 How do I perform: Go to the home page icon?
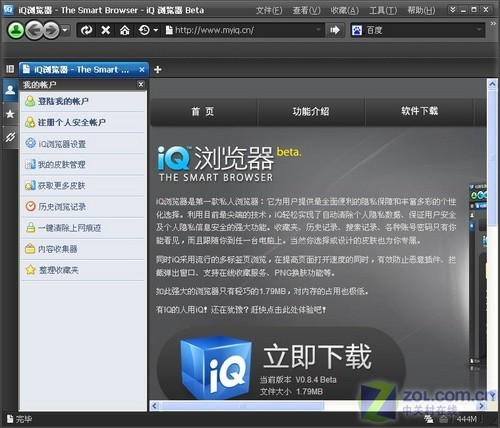[125, 30]
